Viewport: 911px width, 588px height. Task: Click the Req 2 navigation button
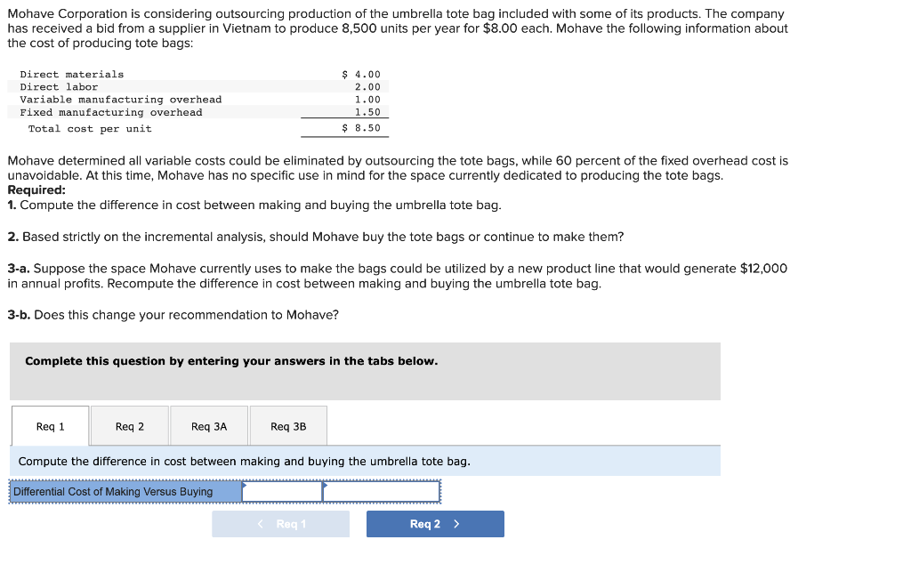(x=435, y=524)
